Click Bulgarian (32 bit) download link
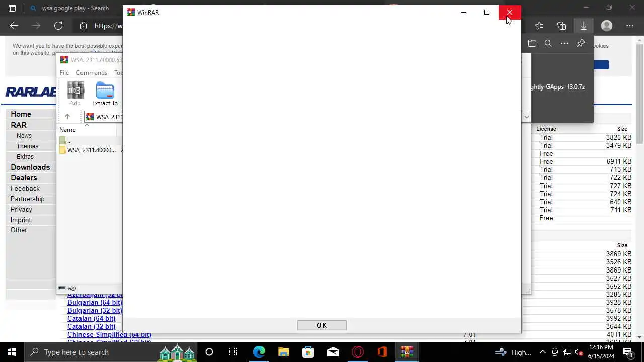Screen dimensions: 644x362 (x=95, y=311)
